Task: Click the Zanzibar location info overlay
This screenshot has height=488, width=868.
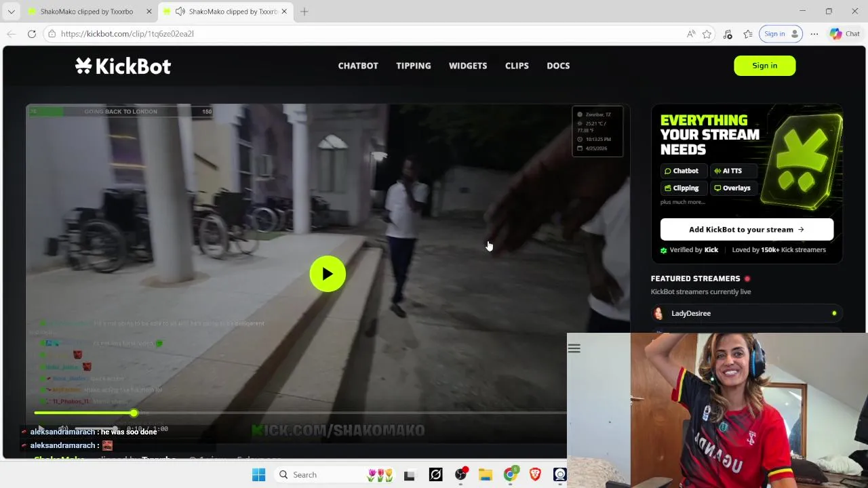Action: pos(597,131)
